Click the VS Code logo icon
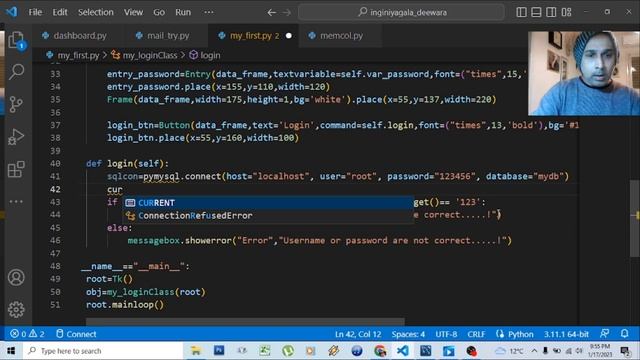Screen dimensions: 640x360 pos(11,12)
